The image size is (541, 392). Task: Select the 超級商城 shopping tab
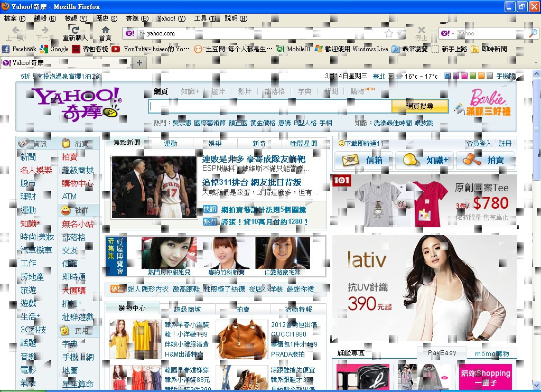click(x=188, y=310)
